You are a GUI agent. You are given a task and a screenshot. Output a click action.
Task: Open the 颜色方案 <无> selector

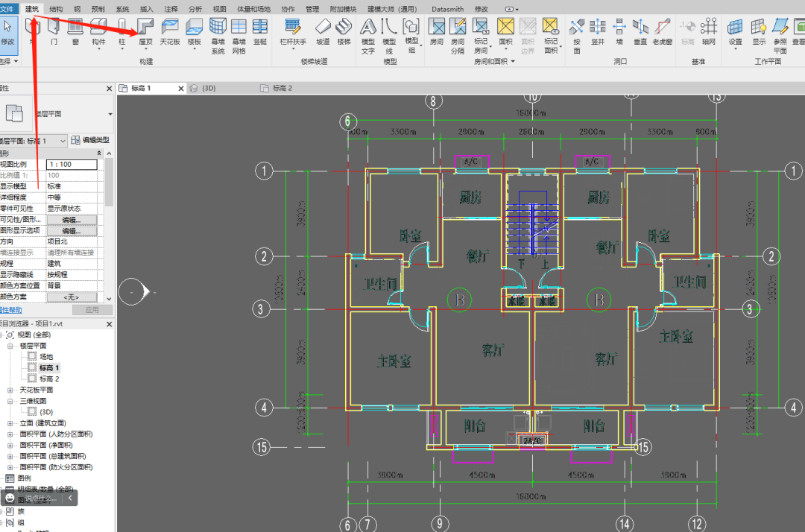(72, 297)
